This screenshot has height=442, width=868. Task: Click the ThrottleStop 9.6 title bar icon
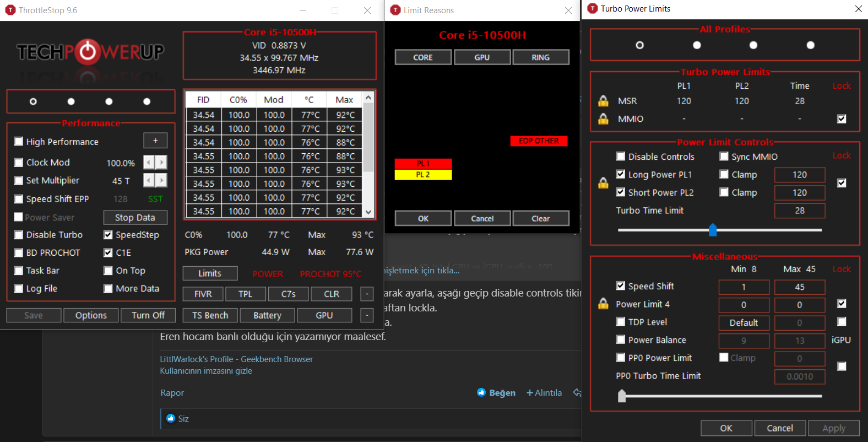point(10,10)
